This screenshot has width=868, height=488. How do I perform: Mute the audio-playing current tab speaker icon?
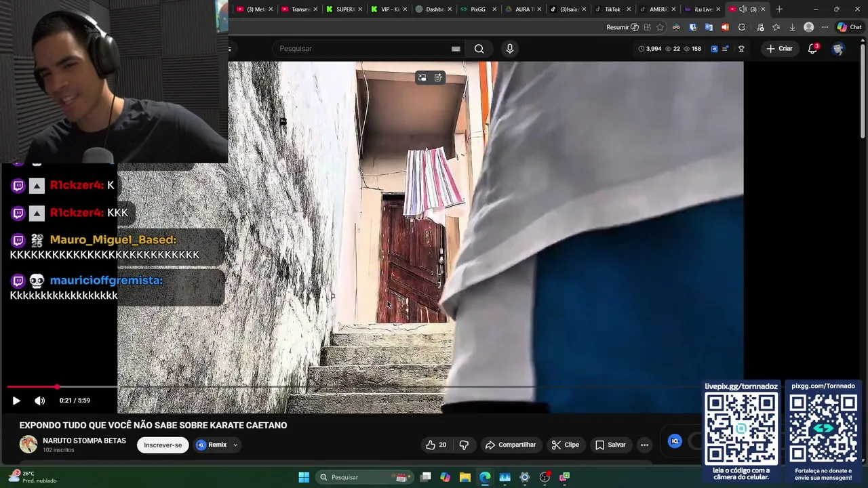(x=743, y=9)
